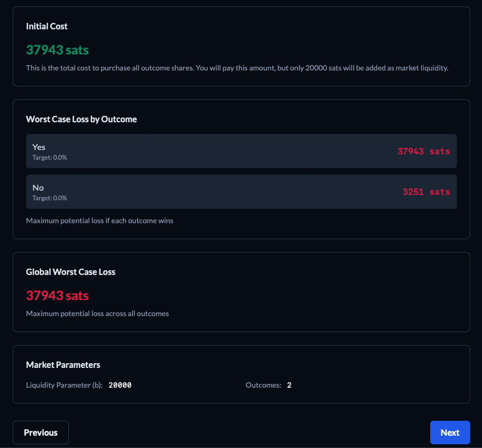Select the No outcome row
Image resolution: width=482 pixels, height=448 pixels.
click(242, 192)
